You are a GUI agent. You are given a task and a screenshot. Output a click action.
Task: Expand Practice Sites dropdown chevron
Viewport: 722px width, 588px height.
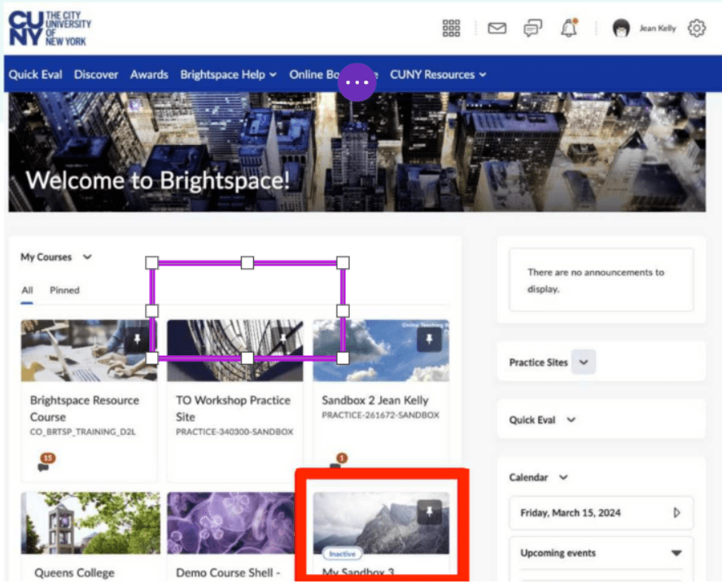(x=584, y=362)
